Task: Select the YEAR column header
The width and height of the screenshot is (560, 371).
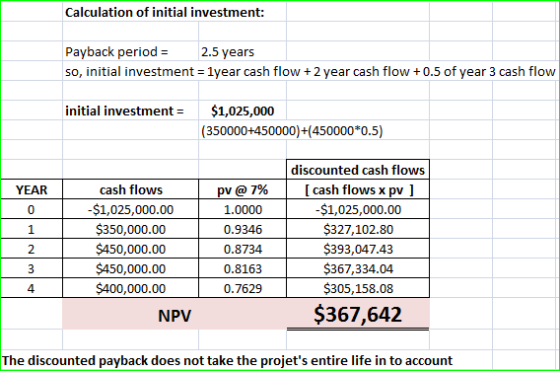Action: click(x=31, y=190)
